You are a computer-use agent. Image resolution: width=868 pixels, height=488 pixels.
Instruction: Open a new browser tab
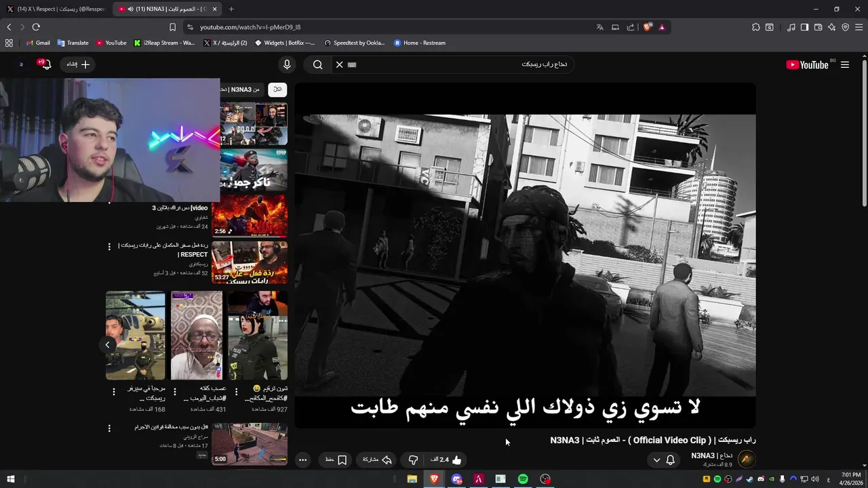[231, 9]
